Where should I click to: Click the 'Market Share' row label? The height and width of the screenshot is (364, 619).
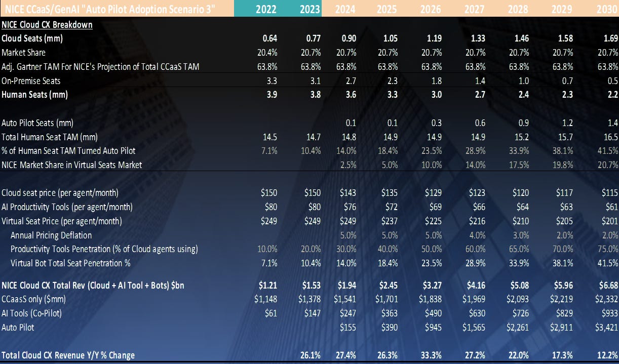(23, 53)
